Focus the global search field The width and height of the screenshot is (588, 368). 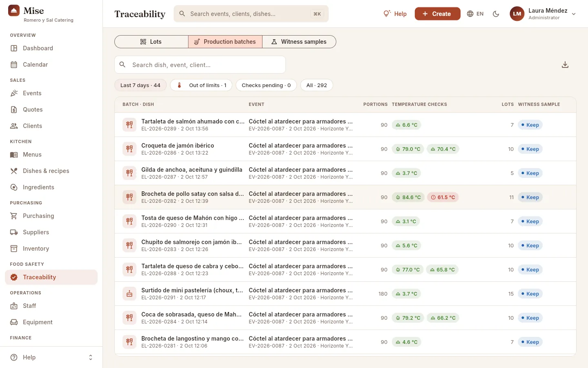251,14
